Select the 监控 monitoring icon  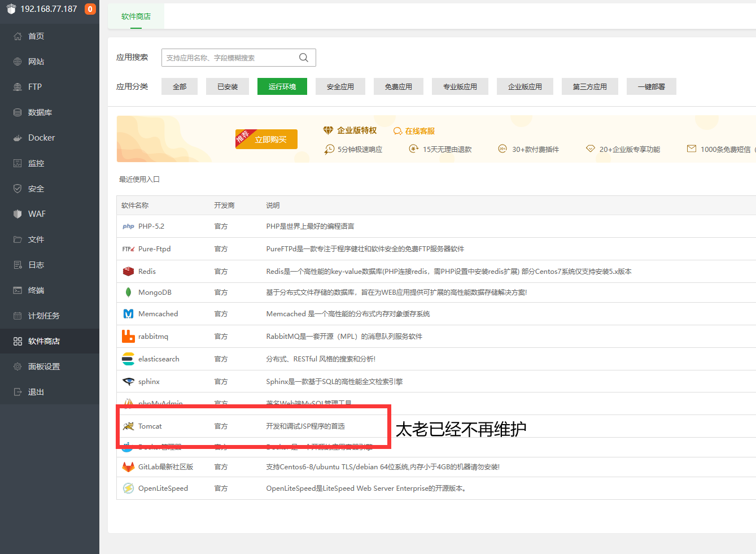(x=18, y=163)
